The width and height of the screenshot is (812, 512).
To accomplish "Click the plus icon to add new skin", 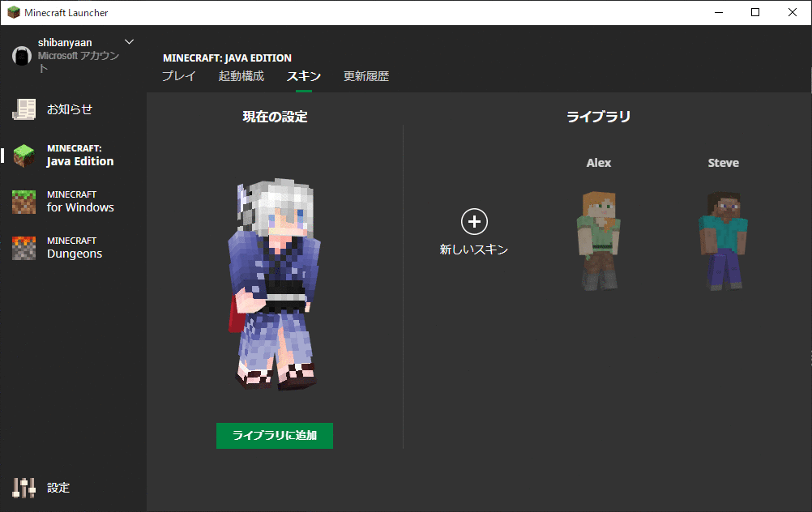I will point(474,222).
